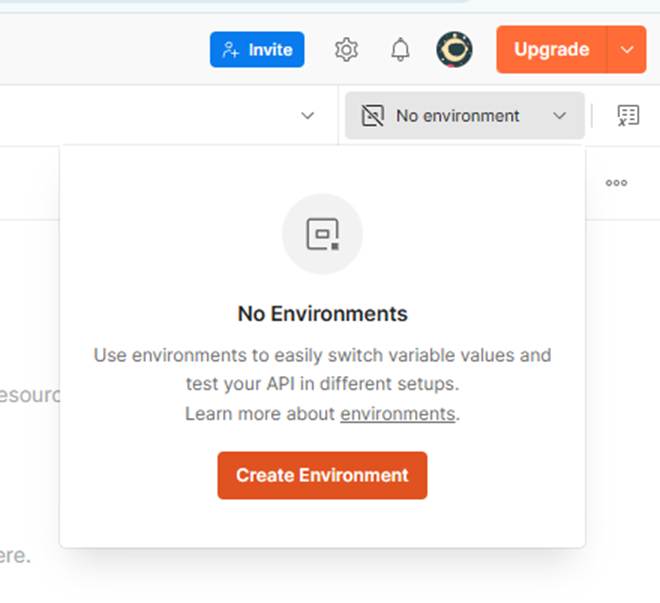Click the person-plus icon inside Invite
This screenshot has height=603, width=660.
point(231,50)
